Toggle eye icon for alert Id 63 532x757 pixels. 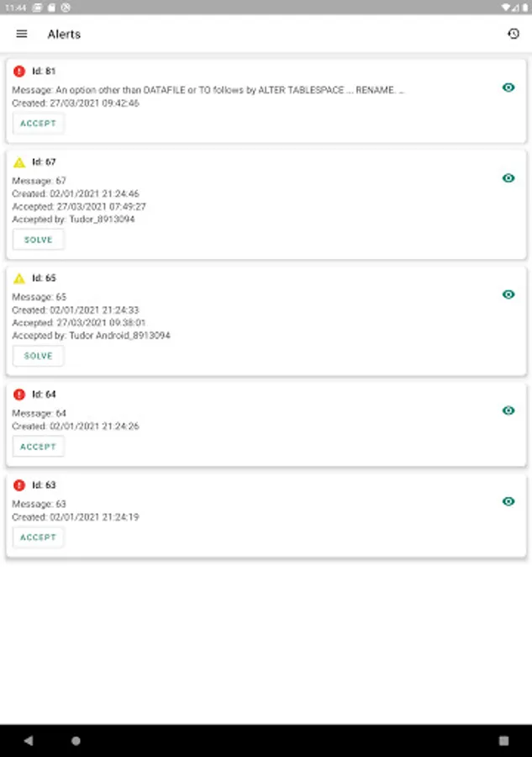[x=508, y=501]
